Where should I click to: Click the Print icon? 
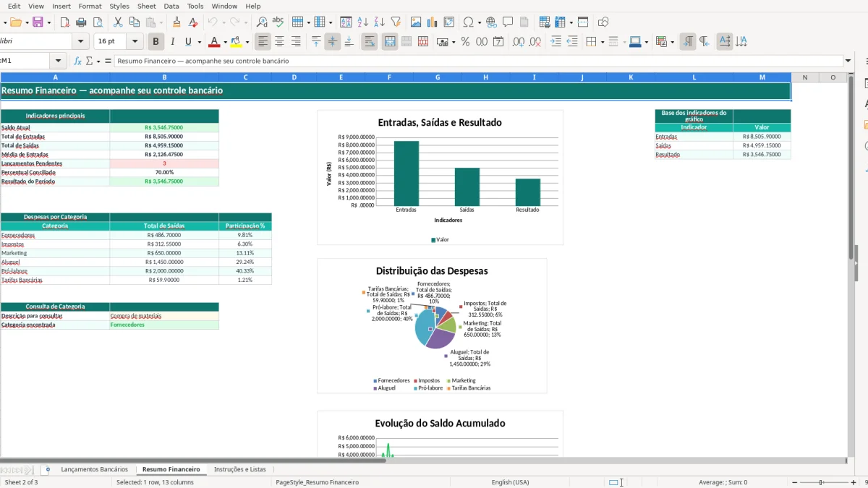tap(81, 22)
